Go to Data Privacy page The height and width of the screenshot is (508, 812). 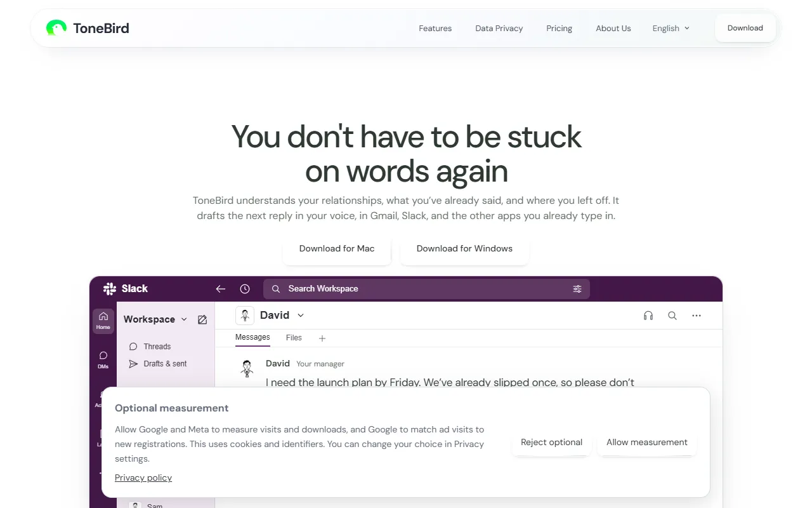coord(499,29)
